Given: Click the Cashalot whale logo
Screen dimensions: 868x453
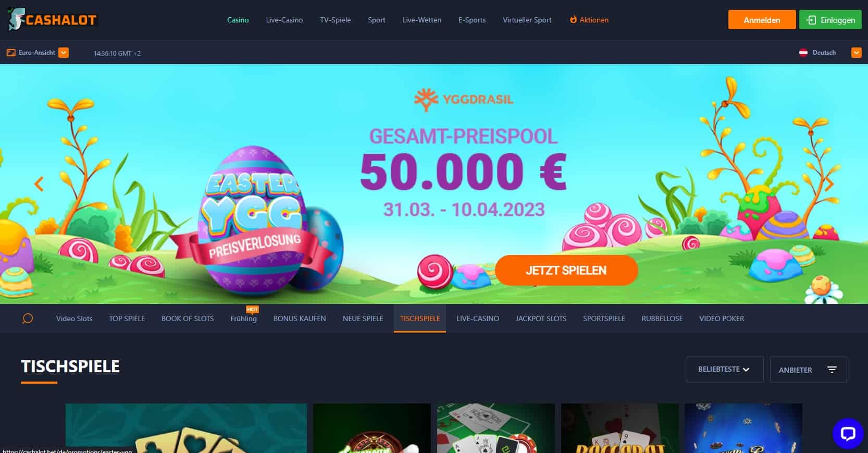Looking at the screenshot, I should click(52, 20).
